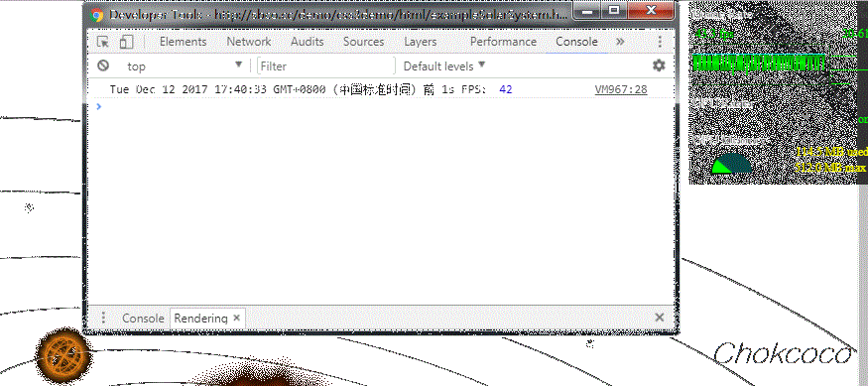Open the Default levels dropdown
This screenshot has width=868, height=386.
point(444,65)
